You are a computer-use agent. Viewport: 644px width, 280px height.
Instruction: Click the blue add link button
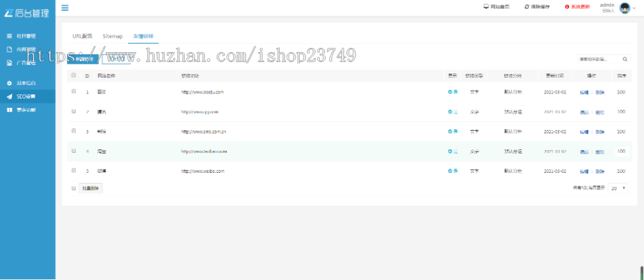click(83, 59)
